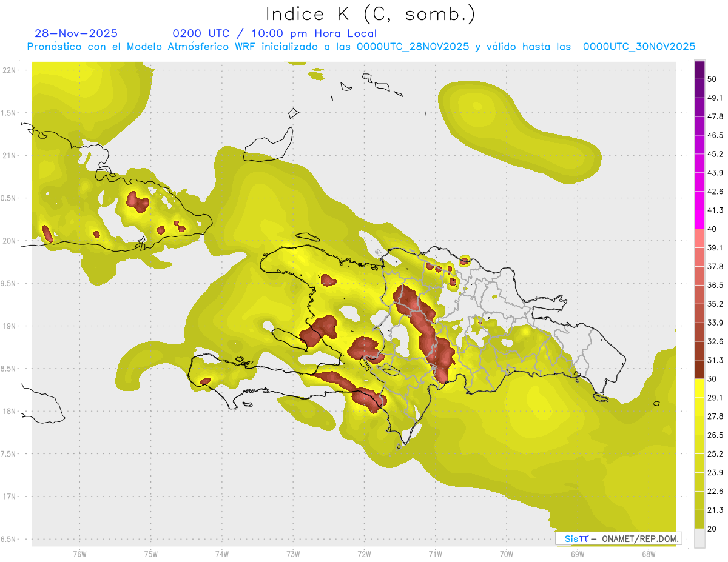Screen dimensions: 728x562
Task: Click the latitude label '20N'
Action: point(8,241)
